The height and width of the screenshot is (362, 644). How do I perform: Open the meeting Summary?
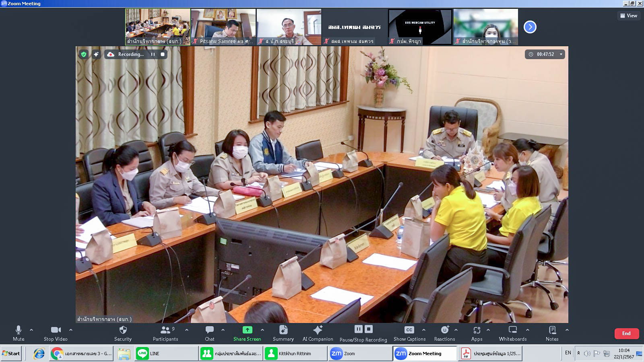(283, 333)
